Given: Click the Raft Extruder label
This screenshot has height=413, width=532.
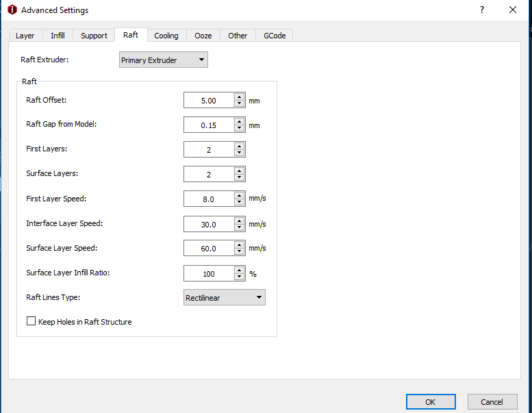Looking at the screenshot, I should pos(45,60).
